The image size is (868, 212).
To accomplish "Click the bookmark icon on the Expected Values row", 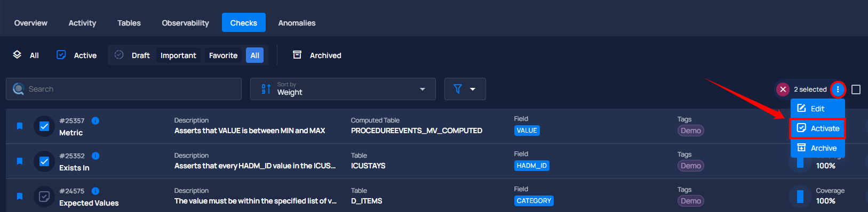I will (x=20, y=197).
